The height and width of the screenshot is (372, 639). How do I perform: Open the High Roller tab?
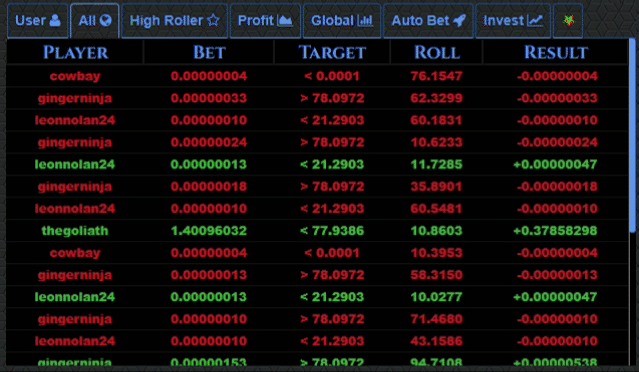pos(174,20)
